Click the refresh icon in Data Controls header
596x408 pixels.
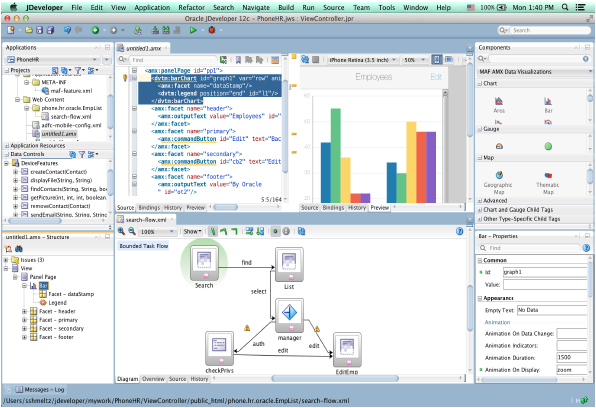coord(72,154)
